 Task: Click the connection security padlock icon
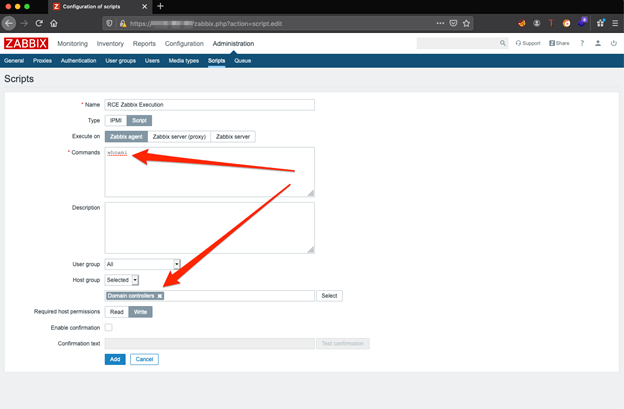[x=123, y=23]
